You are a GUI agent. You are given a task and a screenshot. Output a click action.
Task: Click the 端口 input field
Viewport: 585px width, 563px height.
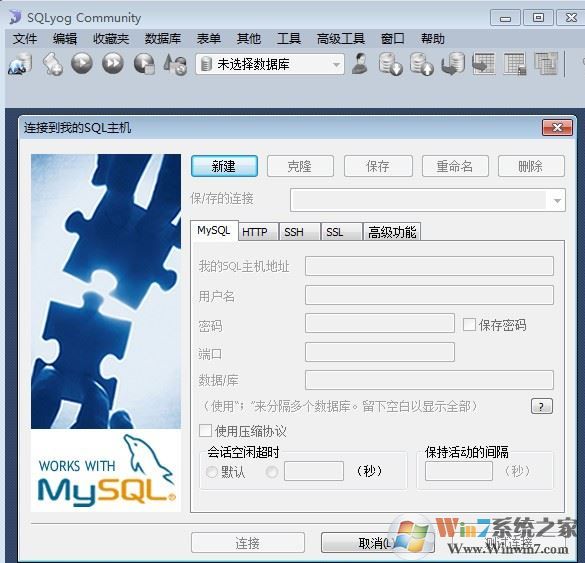coord(380,352)
